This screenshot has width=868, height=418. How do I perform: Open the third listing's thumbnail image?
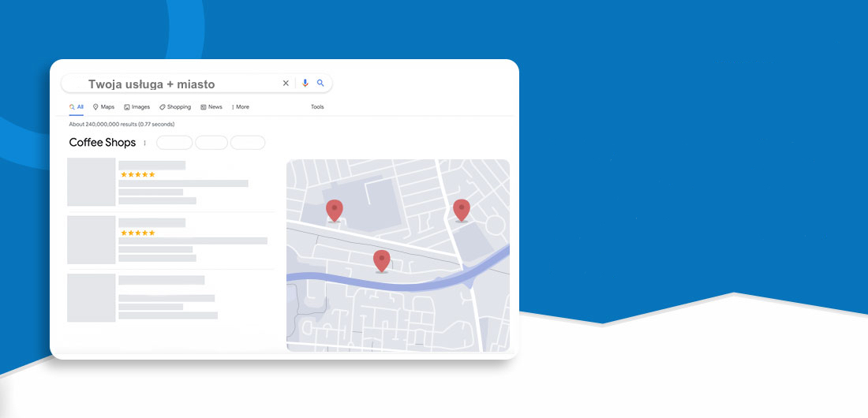[x=92, y=297]
